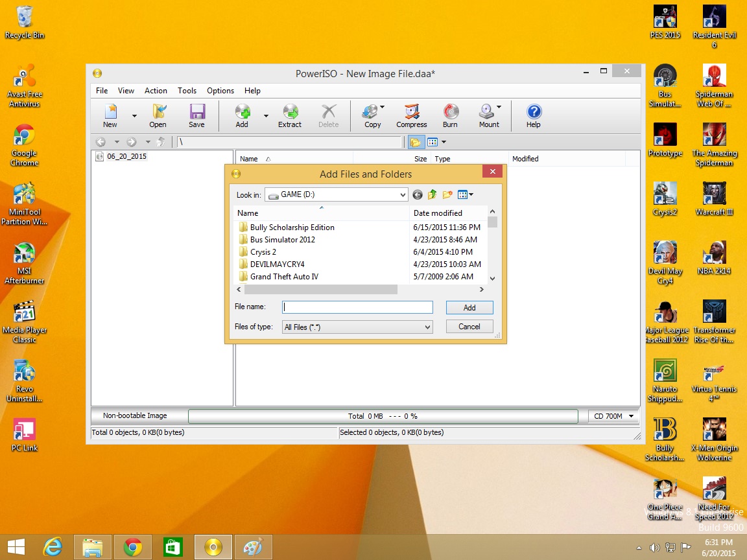747x560 pixels.
Task: Open the Windows Store taskbar icon
Action: point(172,547)
